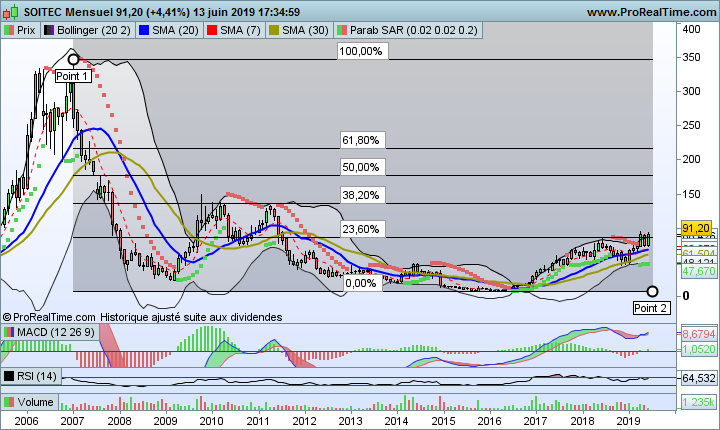Click the Volume panel color icon

tap(9, 404)
